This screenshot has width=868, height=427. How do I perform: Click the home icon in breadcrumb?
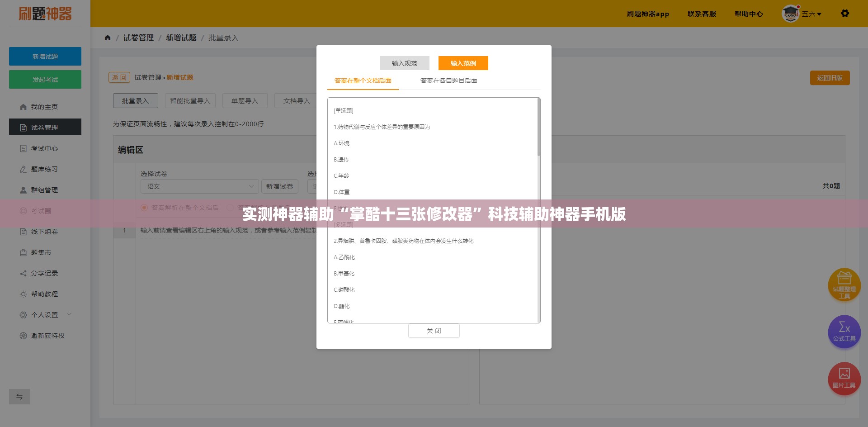point(108,38)
